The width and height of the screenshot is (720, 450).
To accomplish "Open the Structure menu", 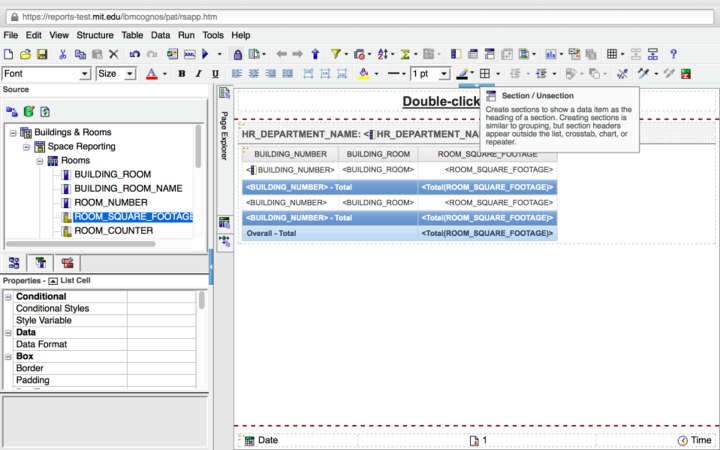I will point(95,35).
